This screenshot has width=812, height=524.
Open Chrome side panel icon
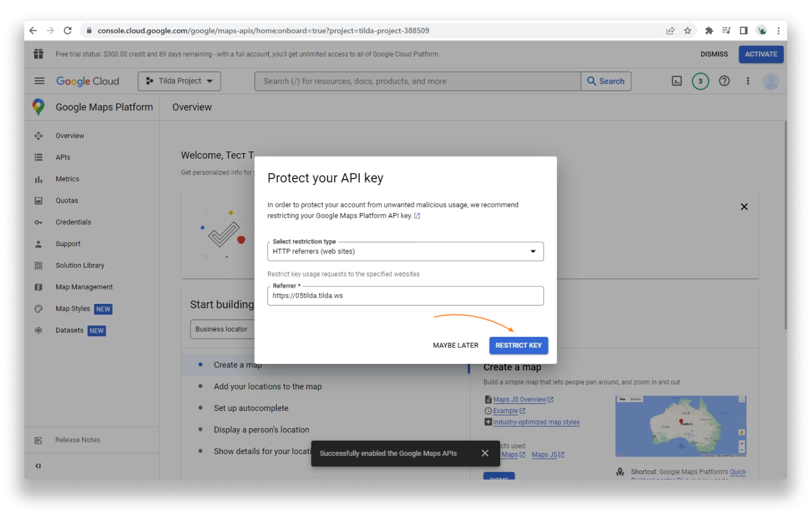(743, 31)
